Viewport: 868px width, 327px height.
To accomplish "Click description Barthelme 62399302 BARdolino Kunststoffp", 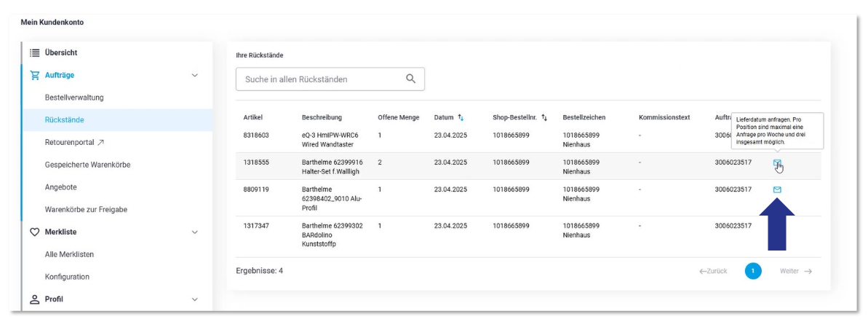I will [333, 235].
